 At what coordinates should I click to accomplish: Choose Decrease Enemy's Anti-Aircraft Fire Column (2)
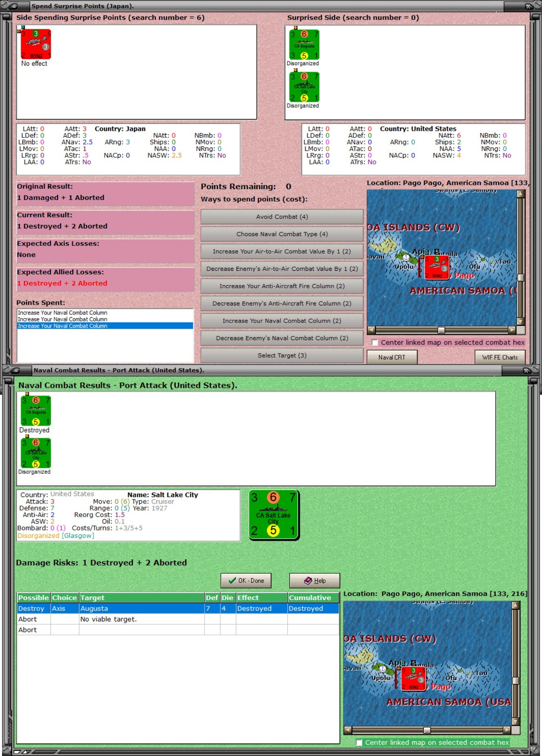click(282, 303)
